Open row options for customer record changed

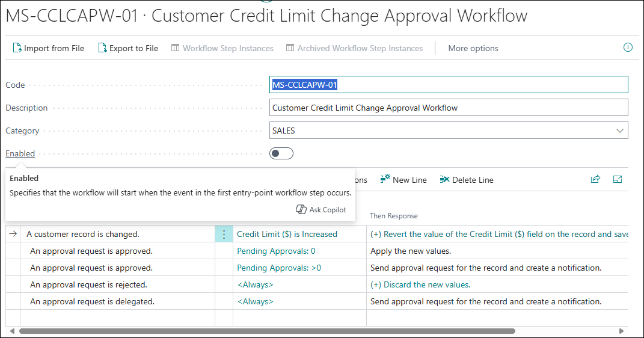(224, 234)
